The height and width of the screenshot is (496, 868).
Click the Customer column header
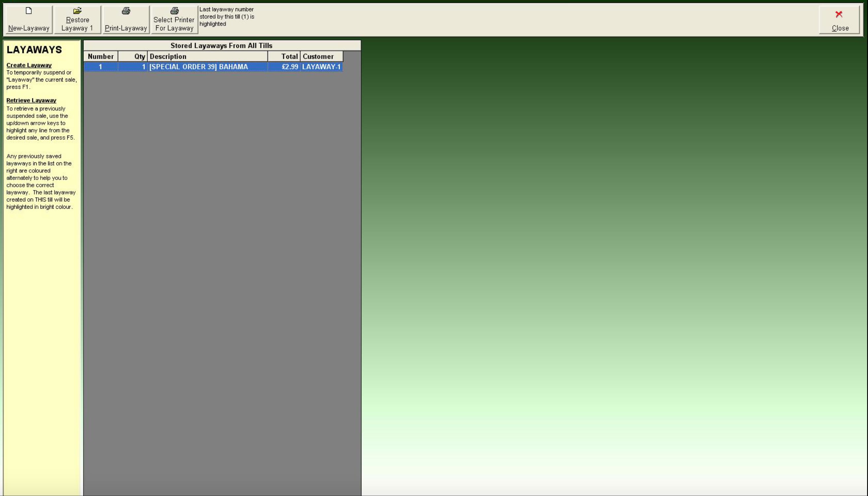click(x=322, y=56)
